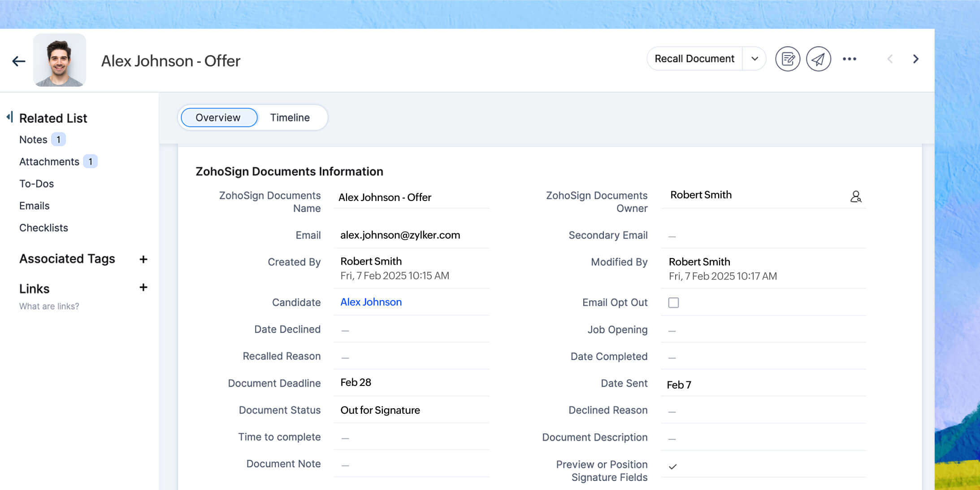Click the empty Time to complete field

click(411, 437)
